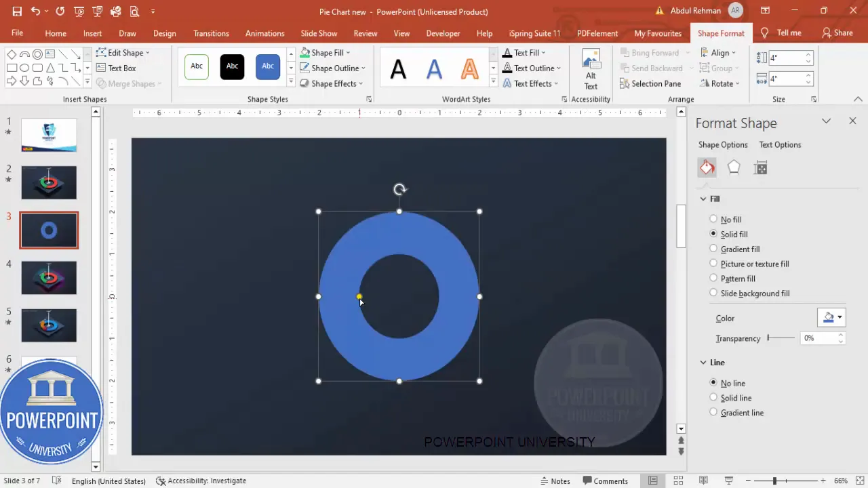Viewport: 868px width, 488px height.
Task: Close the Format Shape pane
Action: pyautogui.click(x=852, y=121)
